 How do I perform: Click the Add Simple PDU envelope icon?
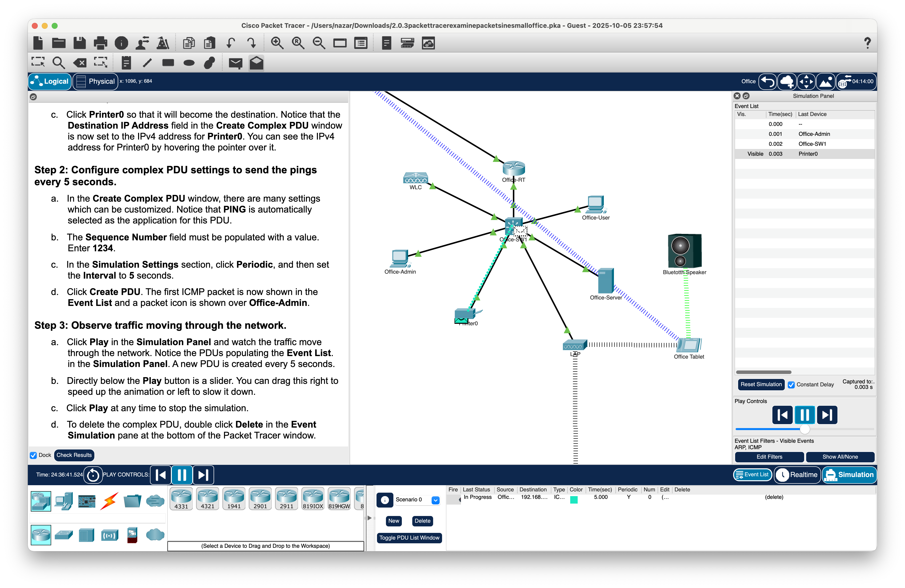[x=235, y=63]
